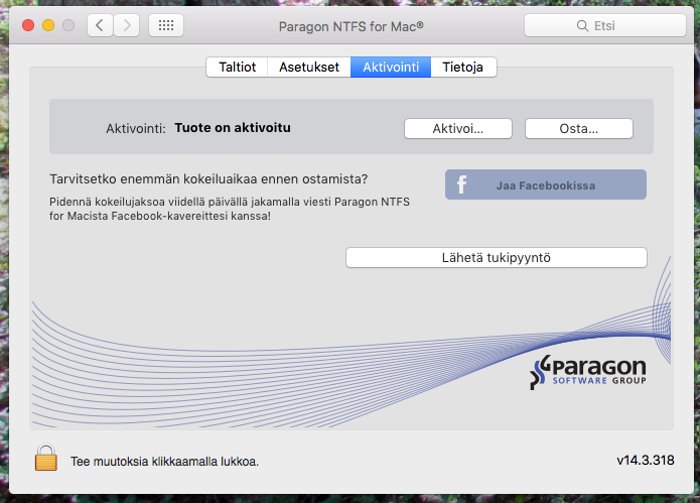Viewport: 700px width, 503px height.
Task: Click the version text v14.3.318
Action: 645,460
